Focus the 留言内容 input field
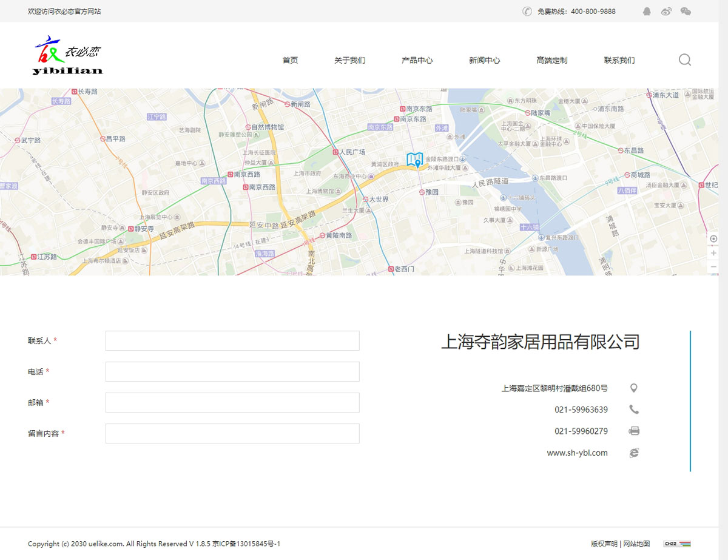 [x=232, y=433]
